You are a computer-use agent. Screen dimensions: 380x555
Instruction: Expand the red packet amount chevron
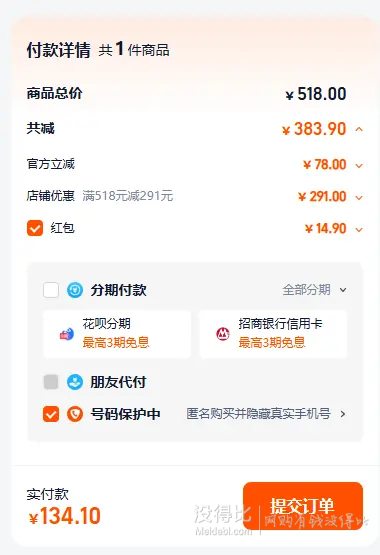coord(359,230)
